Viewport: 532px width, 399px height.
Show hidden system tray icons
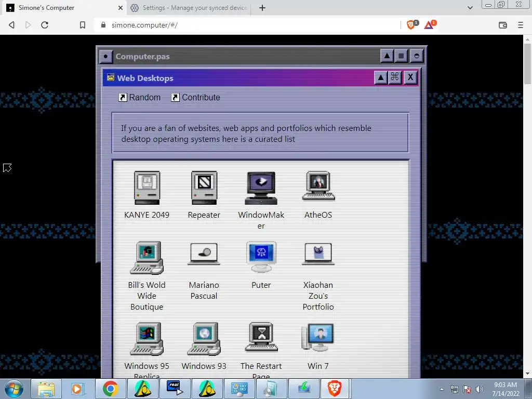[442, 389]
